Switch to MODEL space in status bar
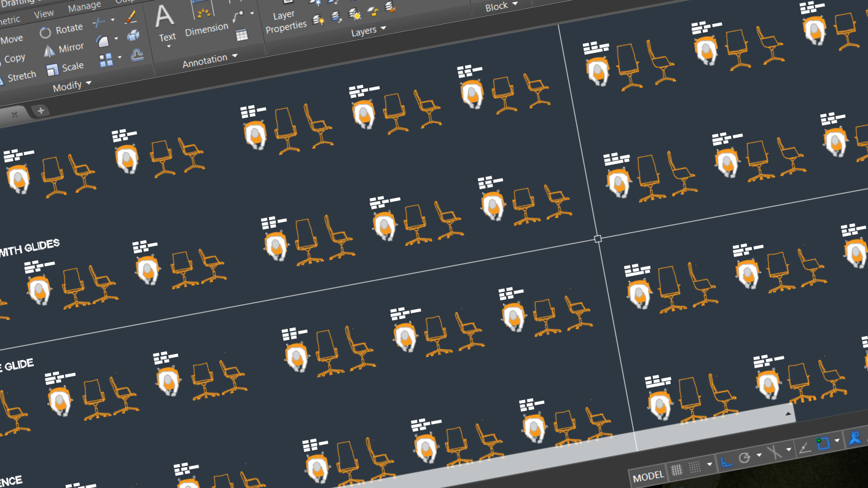868x488 pixels. pyautogui.click(x=648, y=476)
